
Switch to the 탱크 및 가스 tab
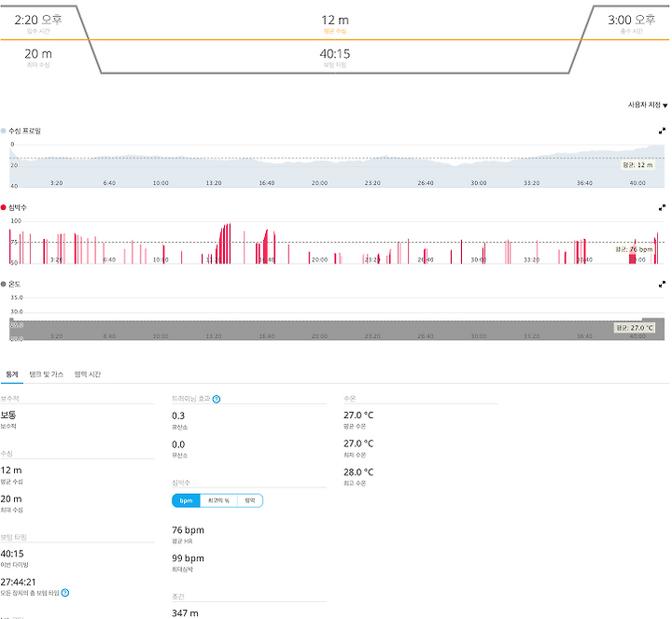pyautogui.click(x=47, y=374)
